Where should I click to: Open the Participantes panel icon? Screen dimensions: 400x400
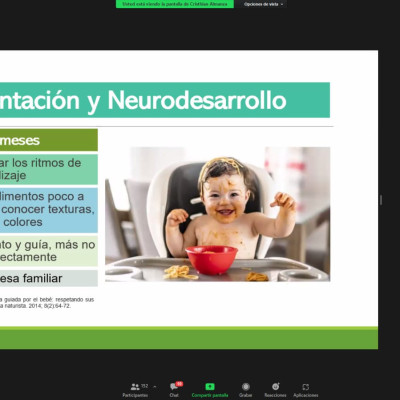pyautogui.click(x=135, y=387)
